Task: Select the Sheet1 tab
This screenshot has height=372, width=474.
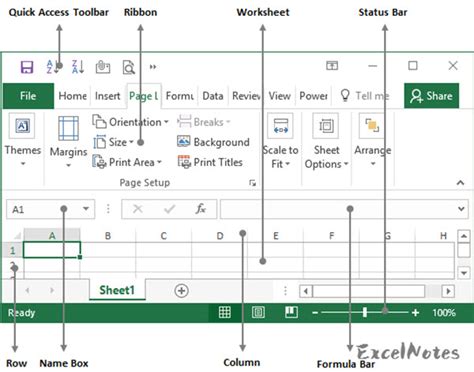Action: 117,290
